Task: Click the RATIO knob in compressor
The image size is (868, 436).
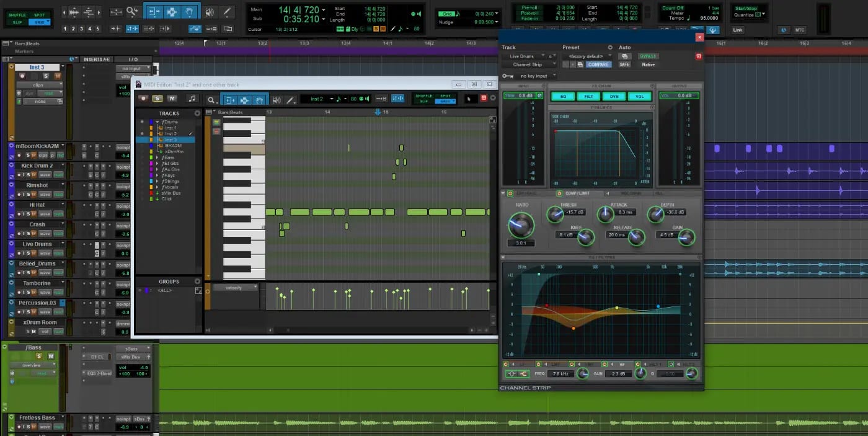Action: [x=521, y=225]
